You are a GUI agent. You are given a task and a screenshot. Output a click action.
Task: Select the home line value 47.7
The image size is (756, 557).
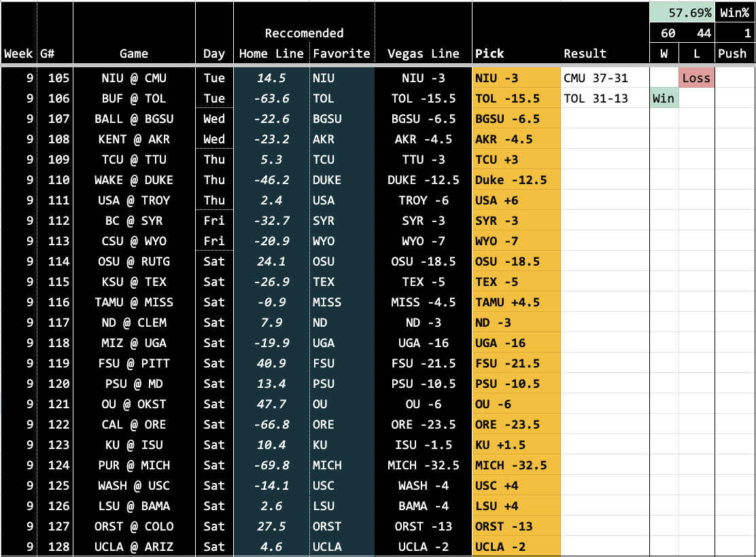[271, 404]
